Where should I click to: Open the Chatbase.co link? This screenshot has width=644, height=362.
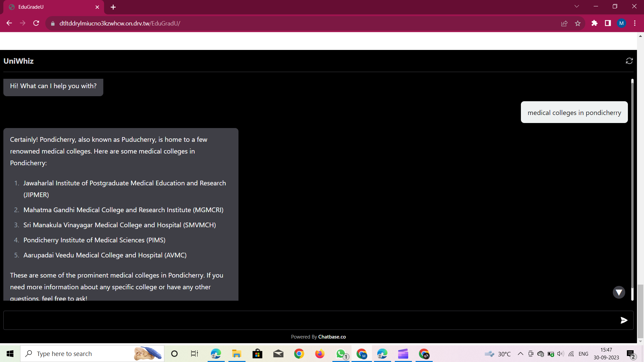(x=332, y=337)
